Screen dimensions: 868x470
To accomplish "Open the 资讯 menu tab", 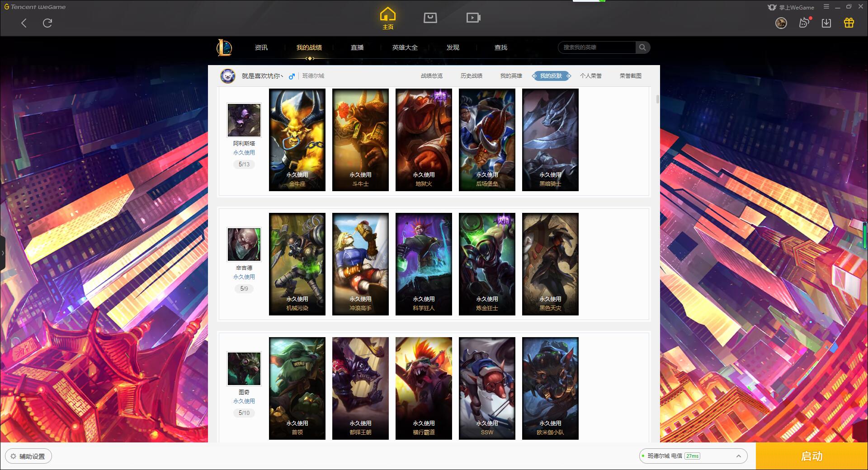I will coord(261,47).
